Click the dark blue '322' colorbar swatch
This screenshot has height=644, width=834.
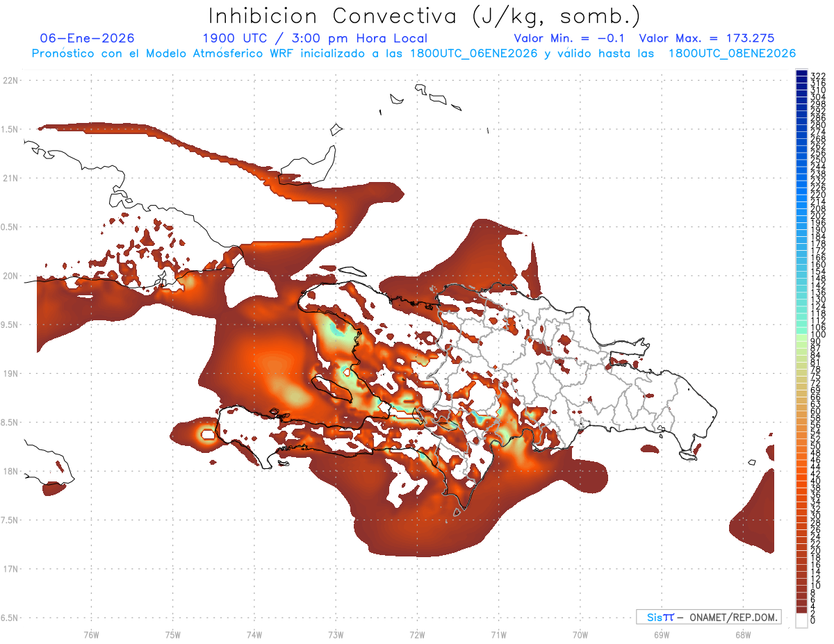[x=801, y=74]
